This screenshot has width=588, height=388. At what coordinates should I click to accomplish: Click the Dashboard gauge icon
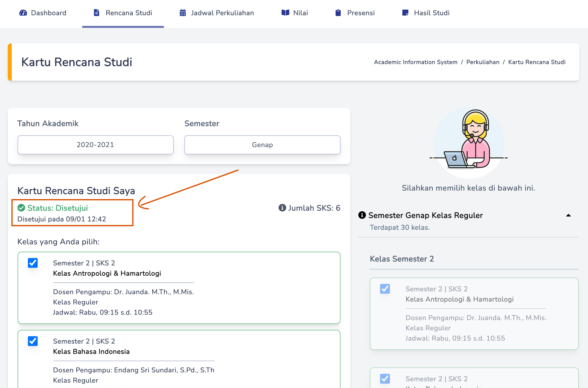(23, 13)
